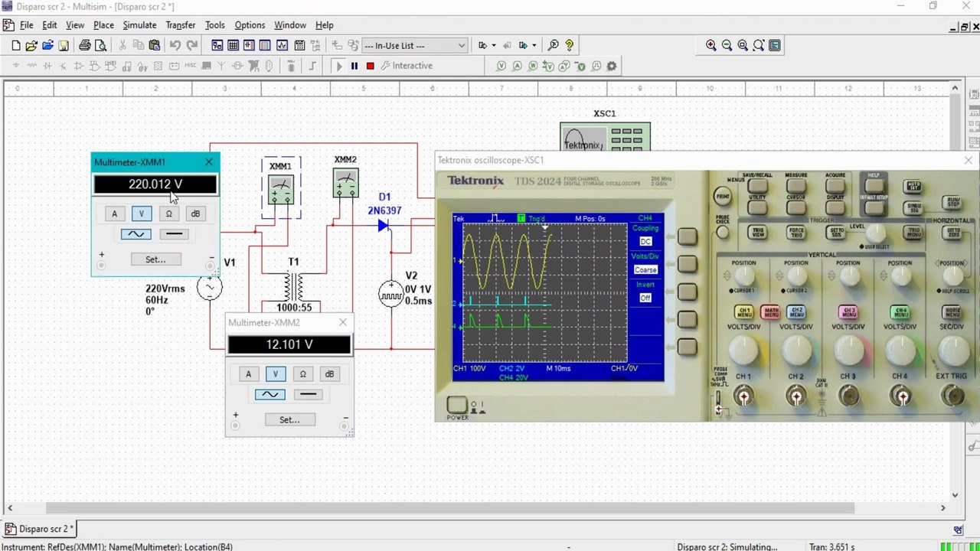
Task: Stop the simulation with the red square
Action: [370, 66]
